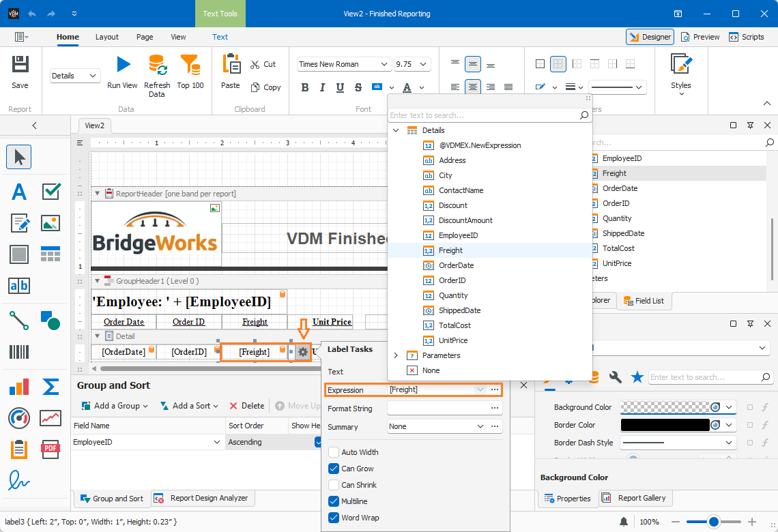Expand the Parameters tree node
The width and height of the screenshot is (778, 532).
(x=396, y=355)
